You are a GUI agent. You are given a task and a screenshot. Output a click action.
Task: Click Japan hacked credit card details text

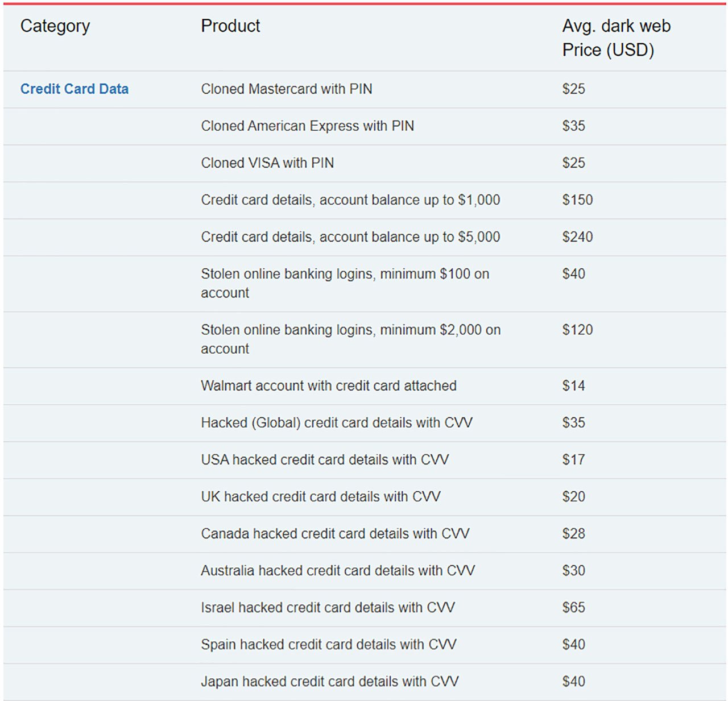(329, 681)
